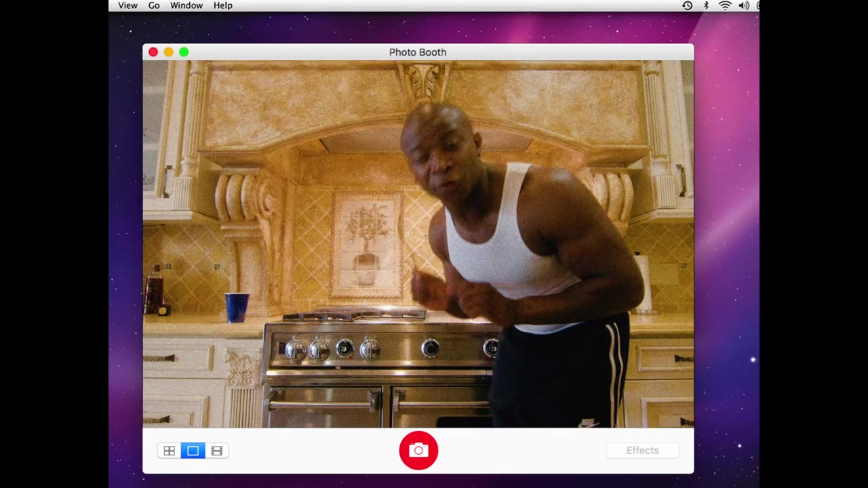Select the four-up photo grid mode
This screenshot has height=488, width=868.
(170, 451)
